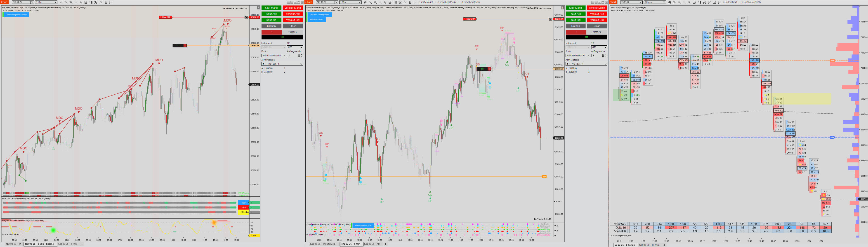Viewport: 868px width, 247px height.
Task: Click cursor pointer icon in right ES chart toolbar
Action: pos(689,2)
